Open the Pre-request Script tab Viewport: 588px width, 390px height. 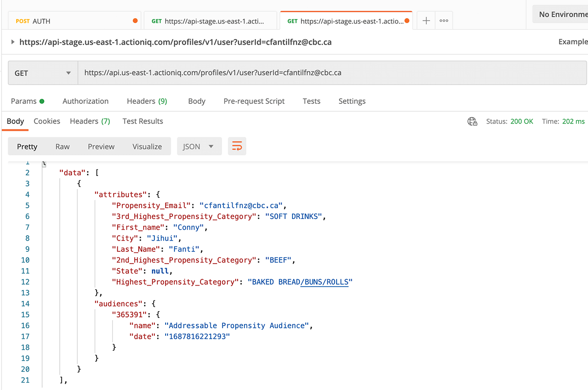(x=254, y=101)
